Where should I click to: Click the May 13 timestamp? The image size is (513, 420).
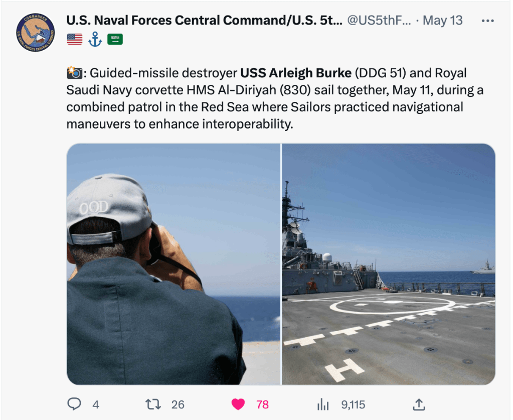[x=443, y=21]
